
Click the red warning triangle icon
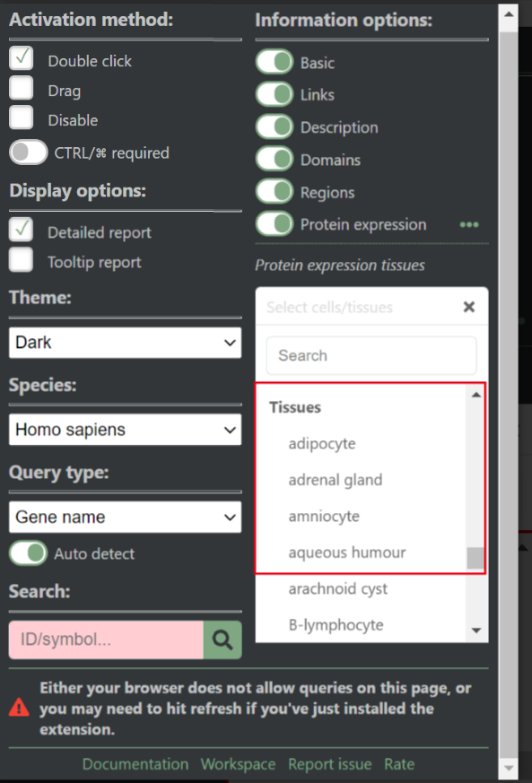click(x=19, y=708)
